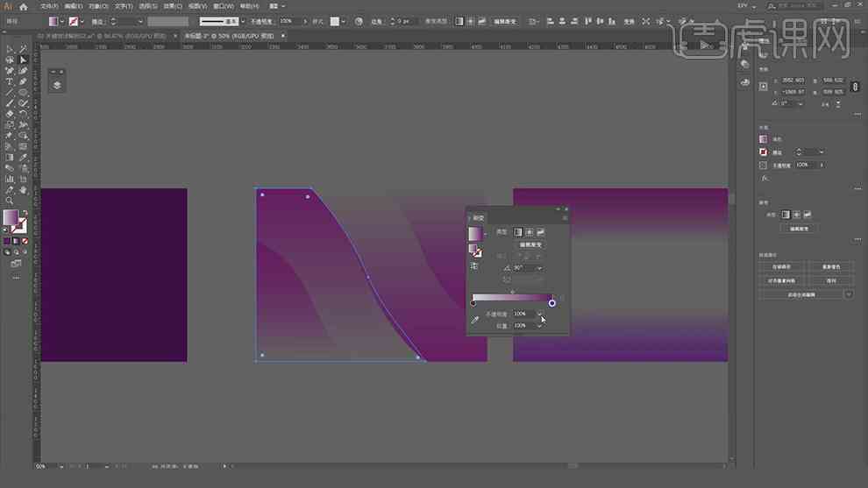Select left color stop on gradient slider
The width and height of the screenshot is (868, 488).
[x=473, y=303]
